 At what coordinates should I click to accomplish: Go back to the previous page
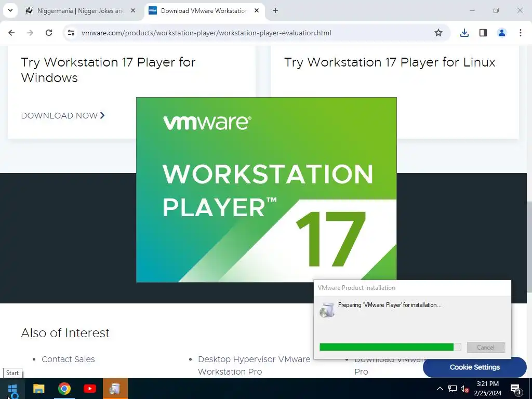[11, 33]
